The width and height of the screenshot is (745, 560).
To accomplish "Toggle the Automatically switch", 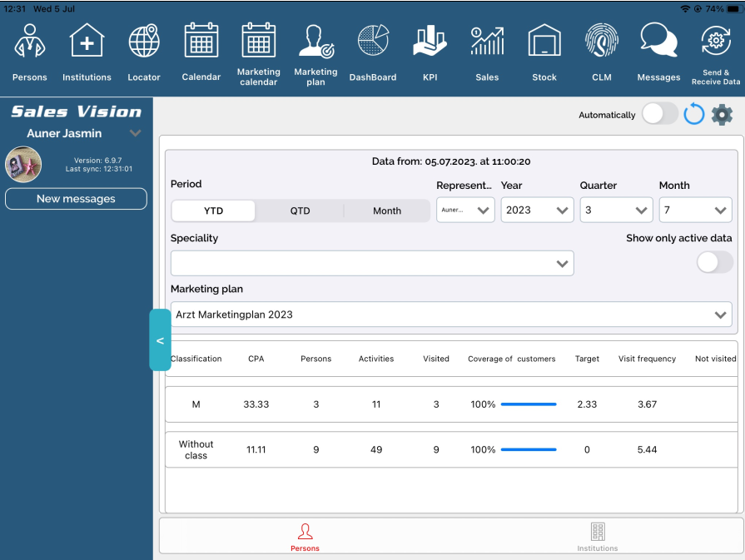I will coord(659,115).
